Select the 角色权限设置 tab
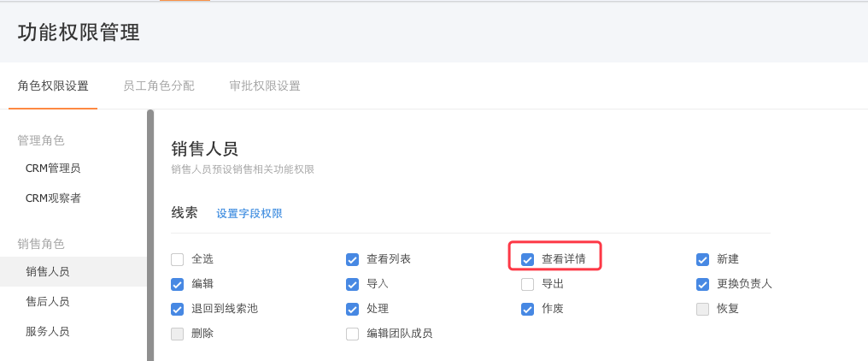The height and width of the screenshot is (361, 868). click(53, 86)
